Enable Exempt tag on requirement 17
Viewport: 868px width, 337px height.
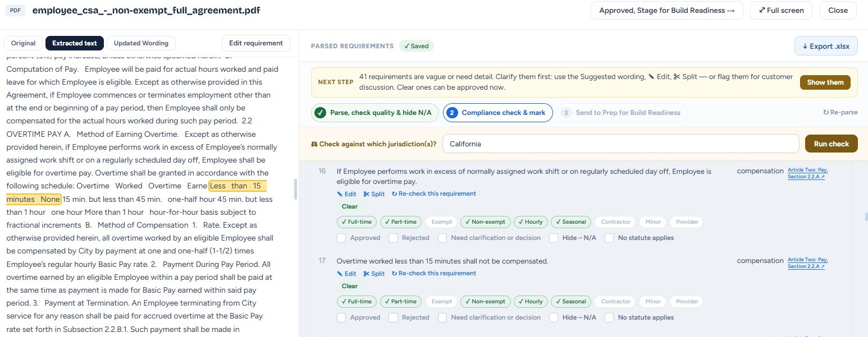coord(441,302)
